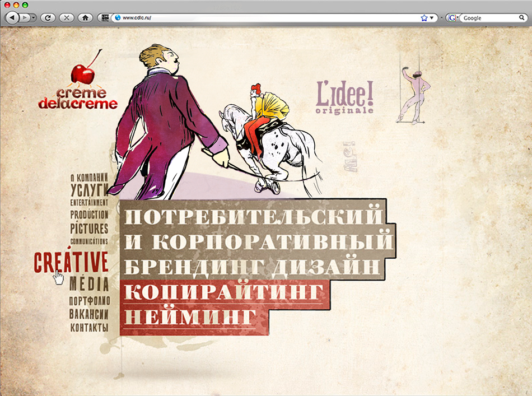The image size is (532, 396).
Task: Run the search with the magnifier icon
Action: point(522,18)
